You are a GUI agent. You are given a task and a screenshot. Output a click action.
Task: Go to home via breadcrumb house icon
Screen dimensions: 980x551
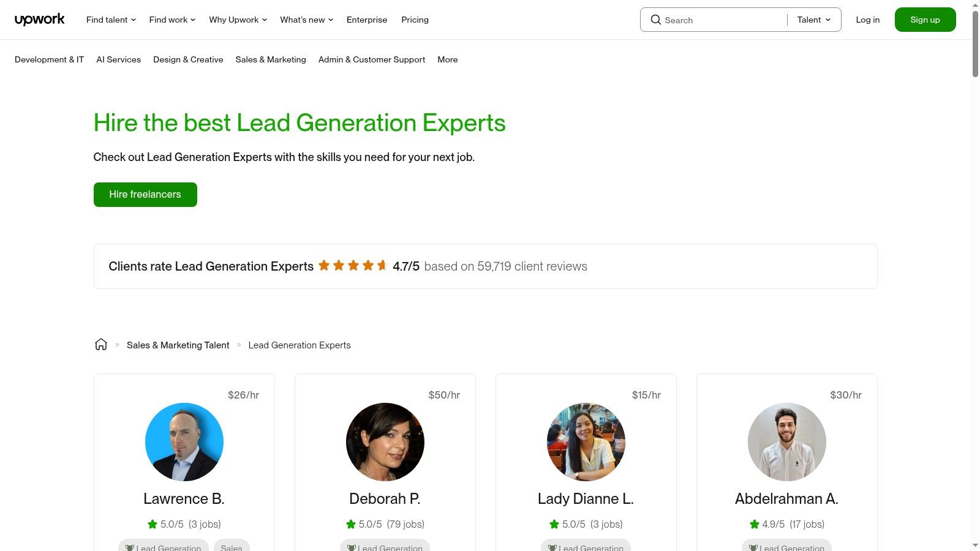tap(101, 345)
